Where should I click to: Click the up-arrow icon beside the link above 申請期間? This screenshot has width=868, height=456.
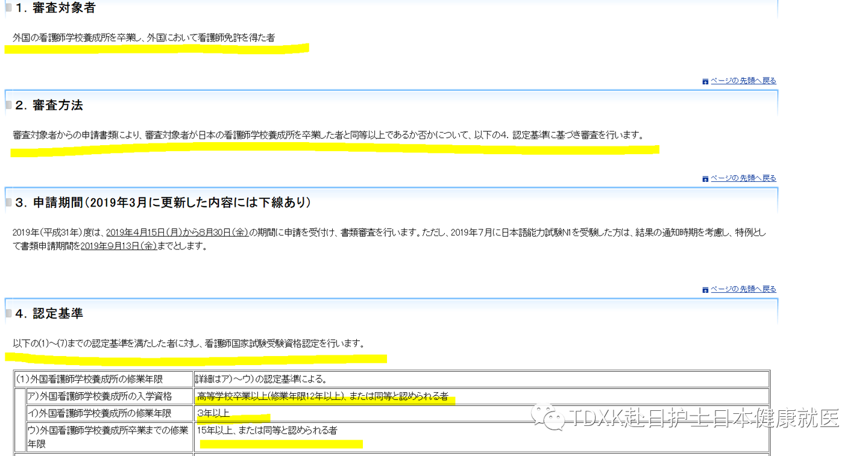(x=705, y=179)
